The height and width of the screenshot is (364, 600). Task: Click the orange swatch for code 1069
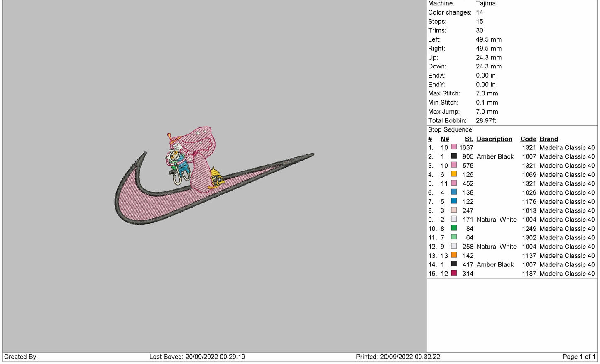point(454,174)
